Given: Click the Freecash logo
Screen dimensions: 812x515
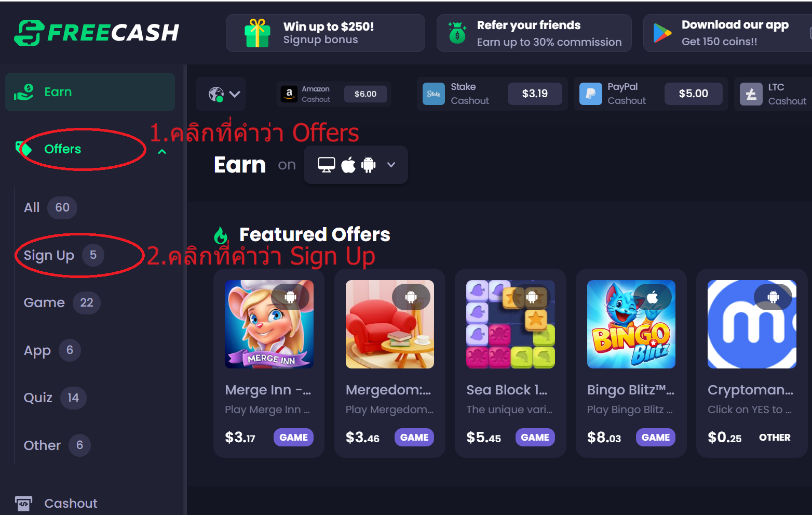Looking at the screenshot, I should click(x=97, y=33).
